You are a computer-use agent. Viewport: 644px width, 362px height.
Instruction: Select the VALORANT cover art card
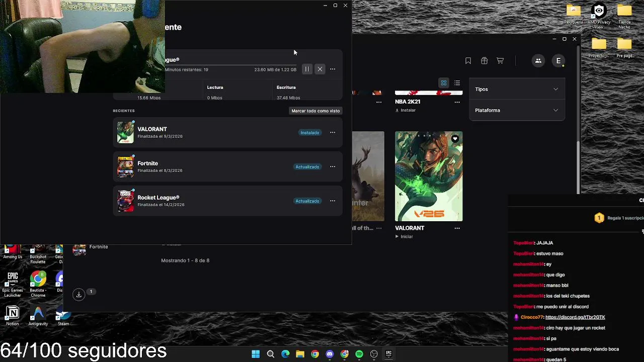429,176
